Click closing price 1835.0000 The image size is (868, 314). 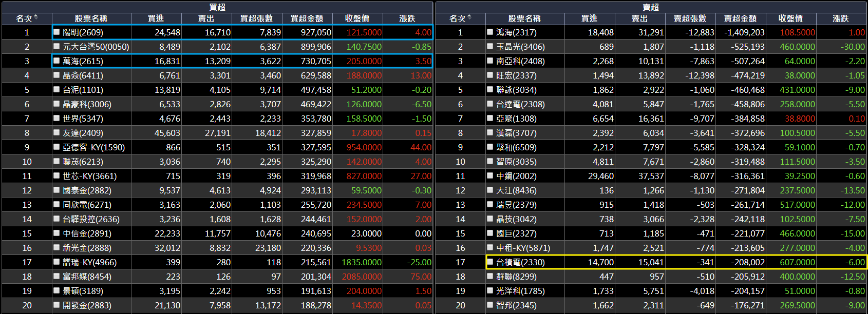362,262
